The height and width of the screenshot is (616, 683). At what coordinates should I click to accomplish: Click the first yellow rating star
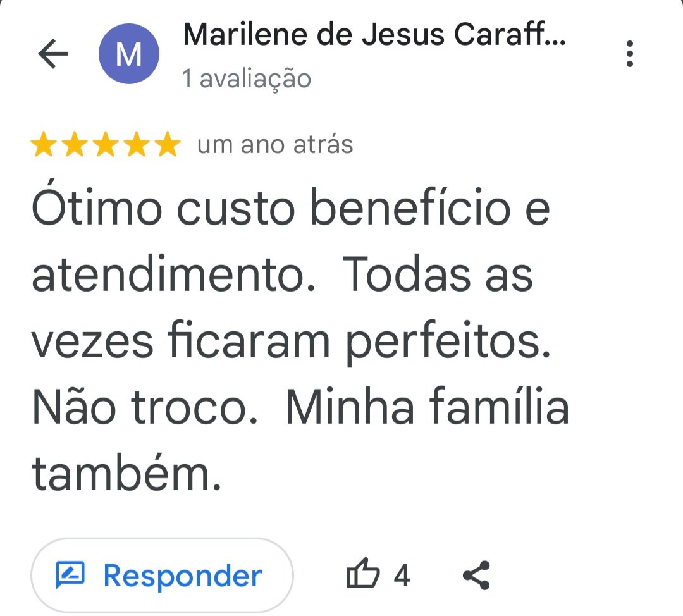(x=44, y=145)
